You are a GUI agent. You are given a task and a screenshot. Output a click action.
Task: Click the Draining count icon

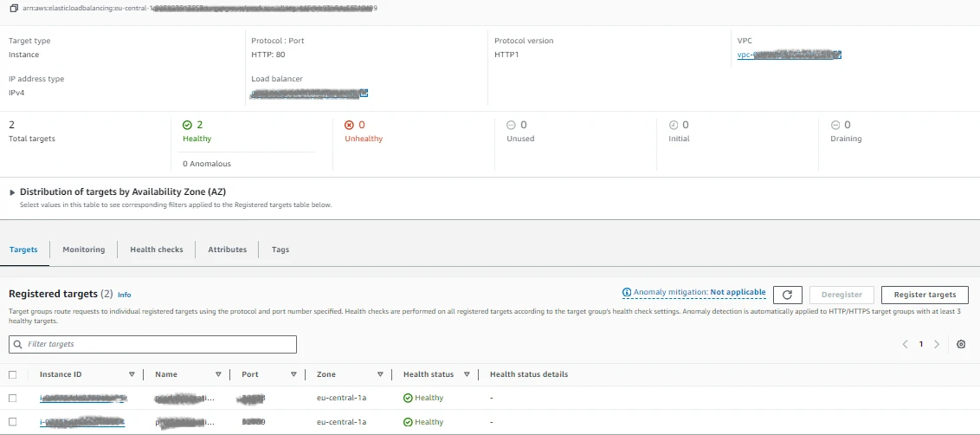click(835, 125)
